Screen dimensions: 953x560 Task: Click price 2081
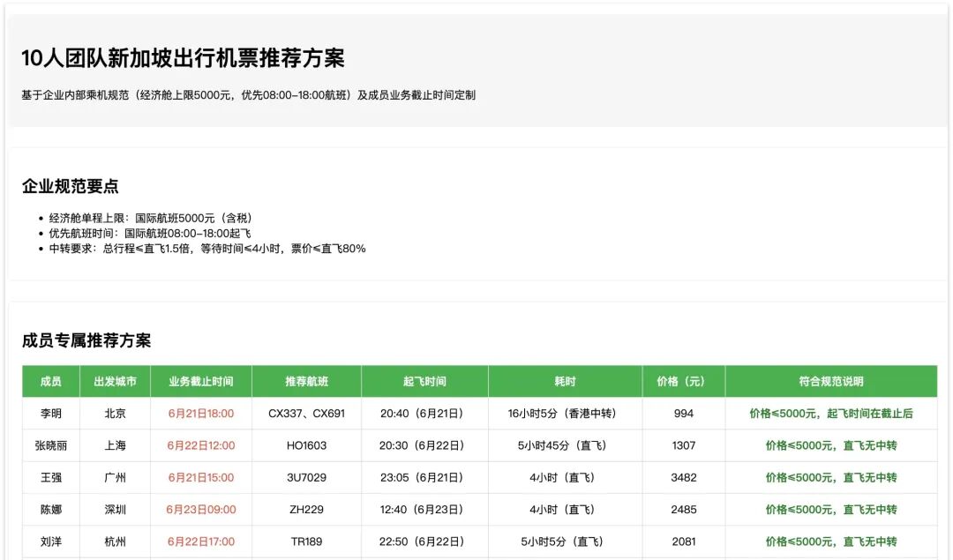(x=683, y=541)
